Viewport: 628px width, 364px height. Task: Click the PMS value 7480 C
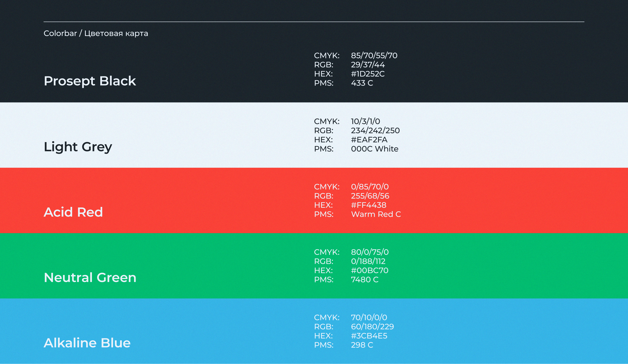(x=364, y=280)
